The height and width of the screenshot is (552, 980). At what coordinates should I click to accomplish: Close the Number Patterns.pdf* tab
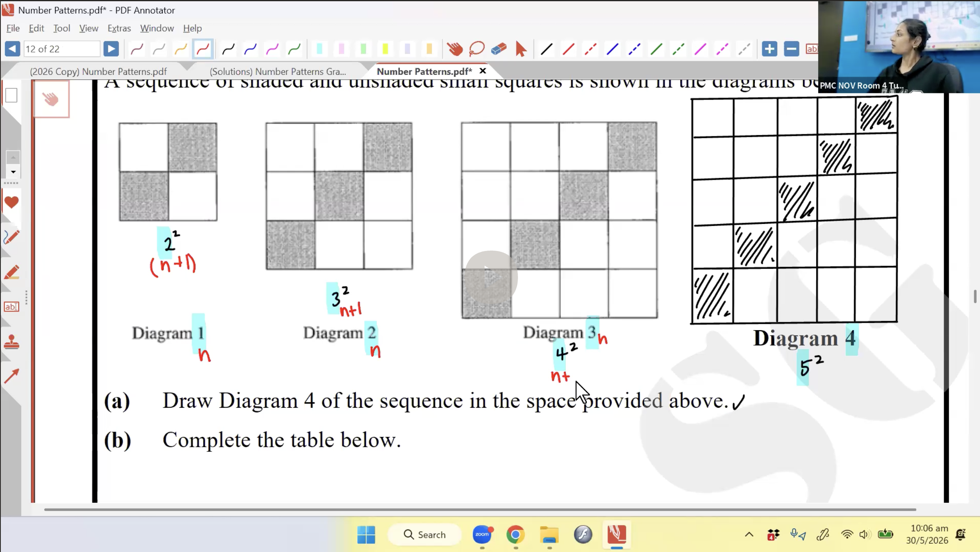(482, 71)
